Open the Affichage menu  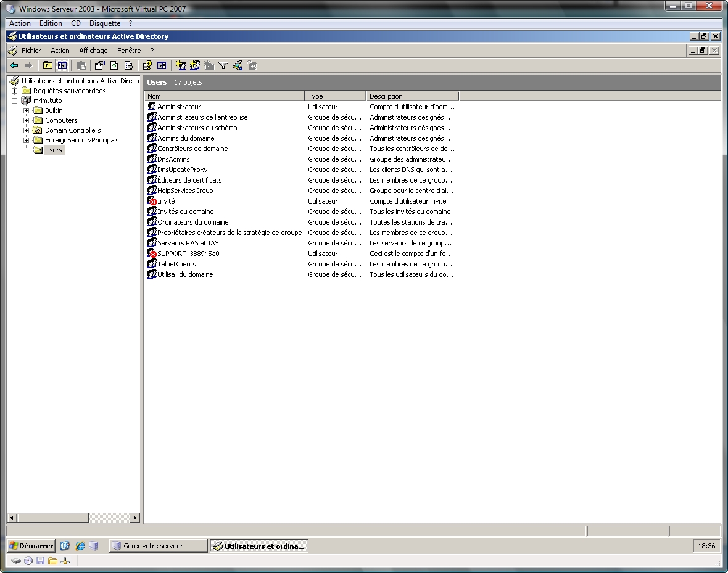tap(93, 51)
